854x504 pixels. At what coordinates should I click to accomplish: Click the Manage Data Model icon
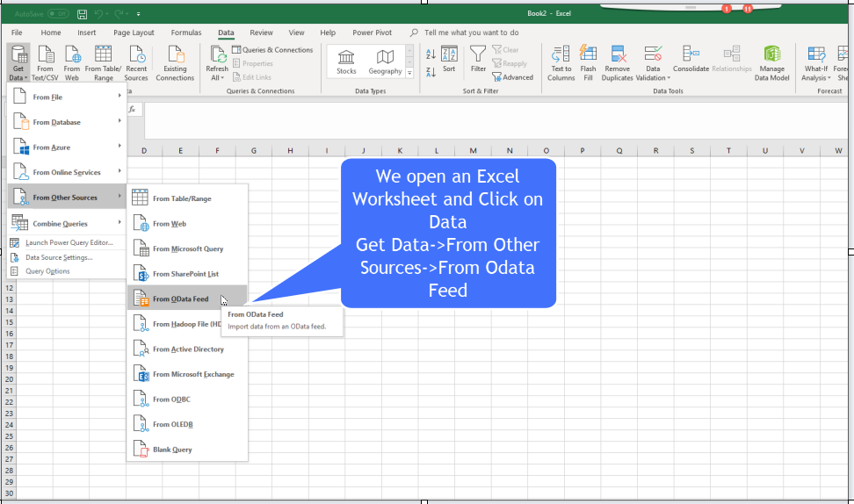(771, 63)
